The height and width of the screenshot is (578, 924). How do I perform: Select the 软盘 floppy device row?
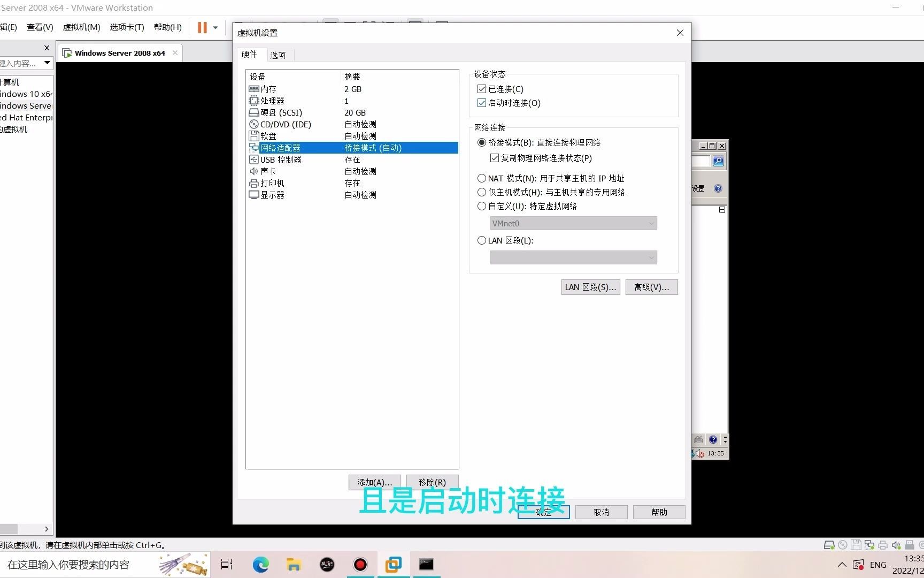click(352, 136)
